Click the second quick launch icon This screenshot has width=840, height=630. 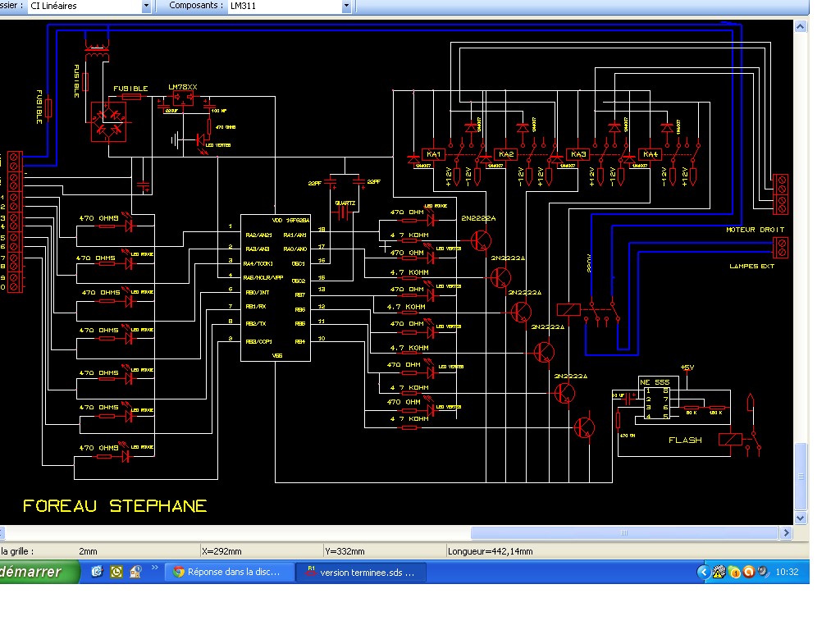coord(116,572)
